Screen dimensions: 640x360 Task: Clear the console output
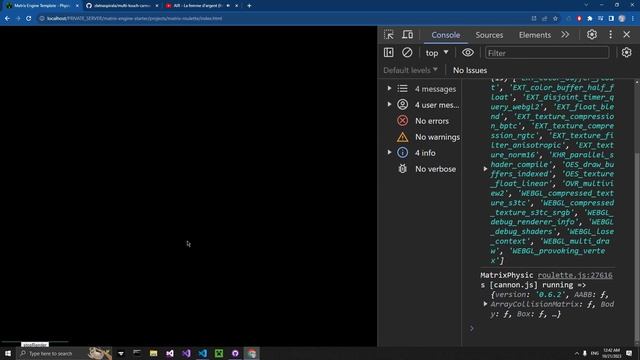click(407, 53)
